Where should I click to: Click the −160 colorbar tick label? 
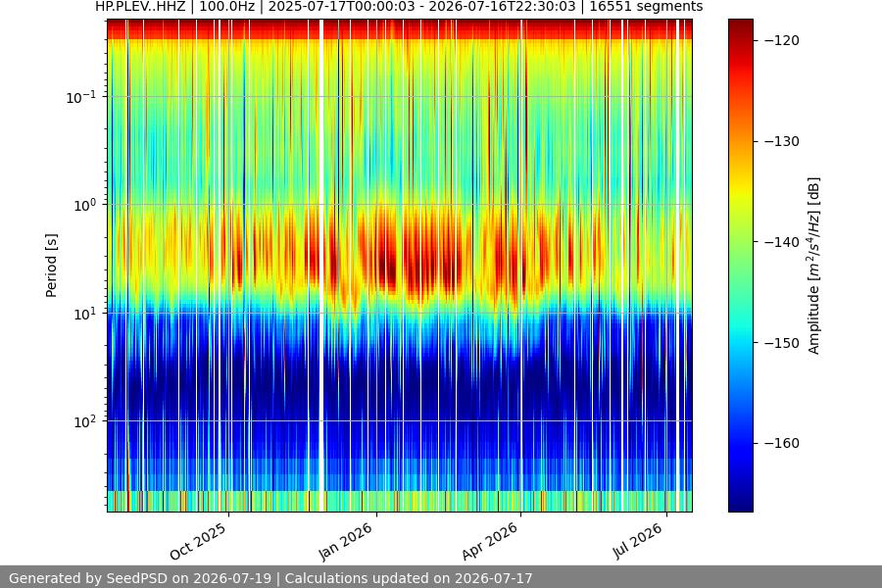782,443
